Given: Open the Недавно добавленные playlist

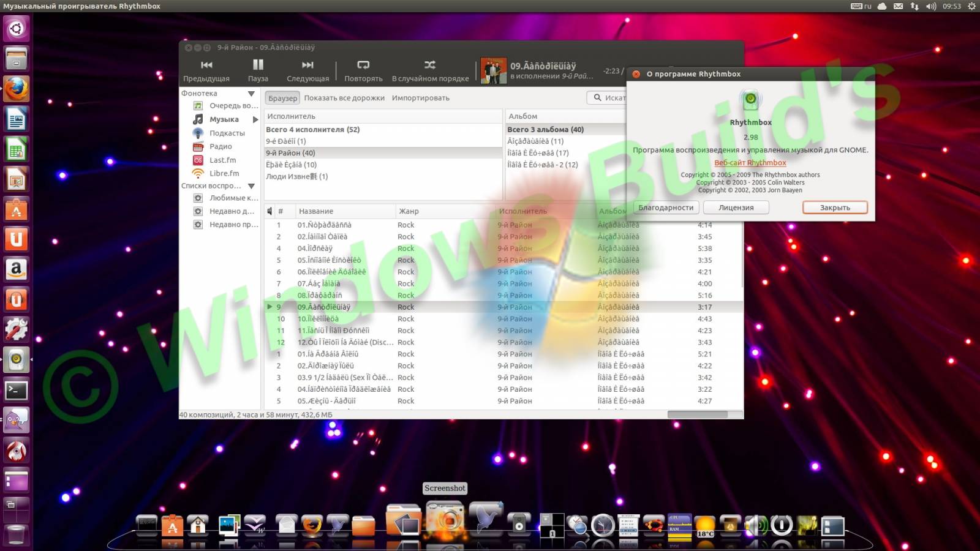Looking at the screenshot, I should point(225,211).
